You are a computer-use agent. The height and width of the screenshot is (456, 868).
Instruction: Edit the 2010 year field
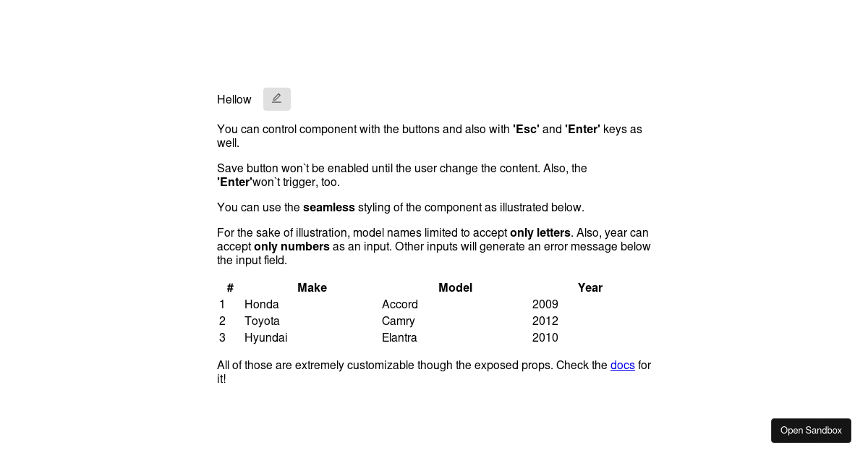[545, 337]
